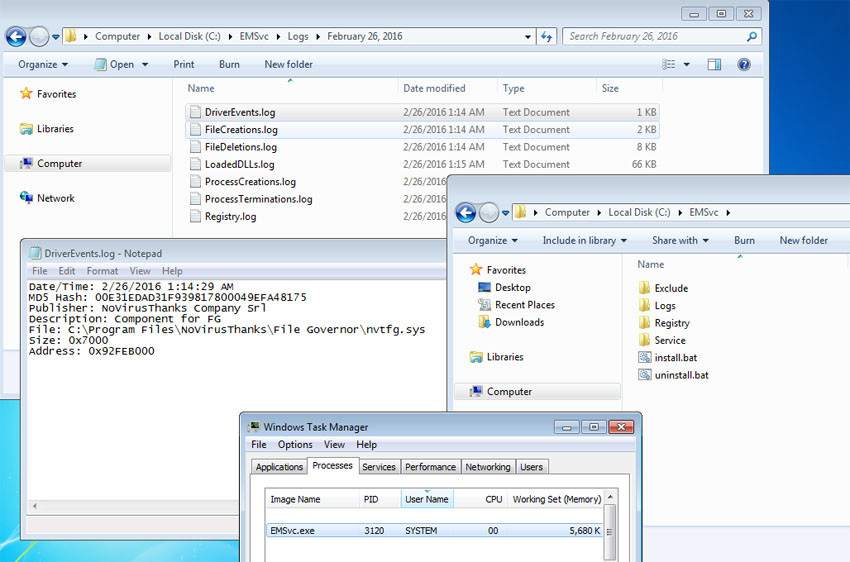
Task: Switch to the Users tab in Task Manager
Action: coord(531,467)
